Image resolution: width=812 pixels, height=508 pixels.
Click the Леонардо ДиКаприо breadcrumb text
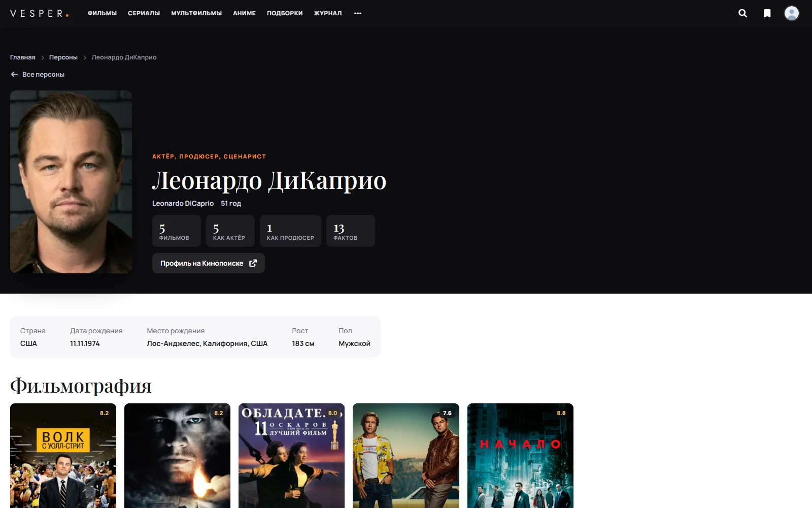(124, 57)
